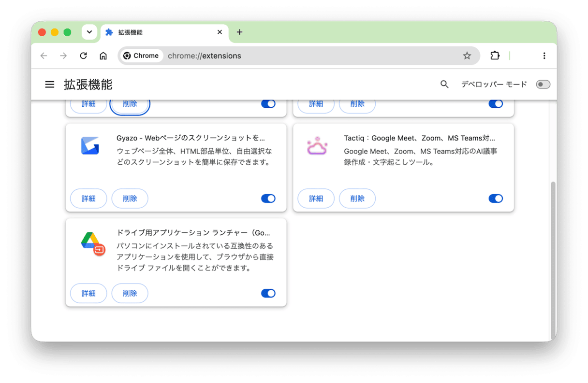Viewport: 588px width, 383px height.
Task: Click the Gyazo extension logo
Action: tap(90, 145)
